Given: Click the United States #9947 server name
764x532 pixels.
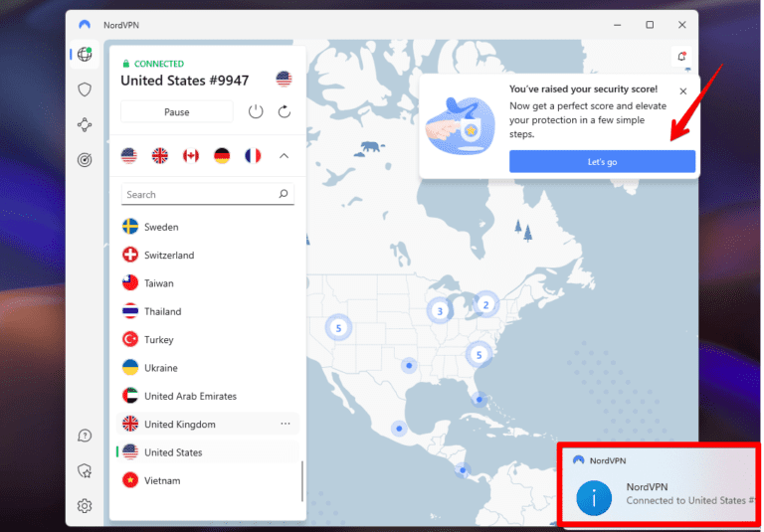Looking at the screenshot, I should [x=185, y=81].
